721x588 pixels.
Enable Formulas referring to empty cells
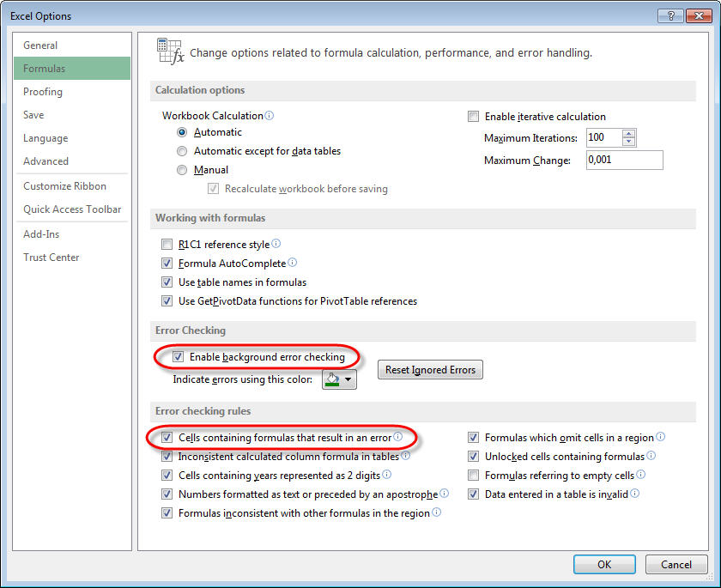(x=473, y=476)
